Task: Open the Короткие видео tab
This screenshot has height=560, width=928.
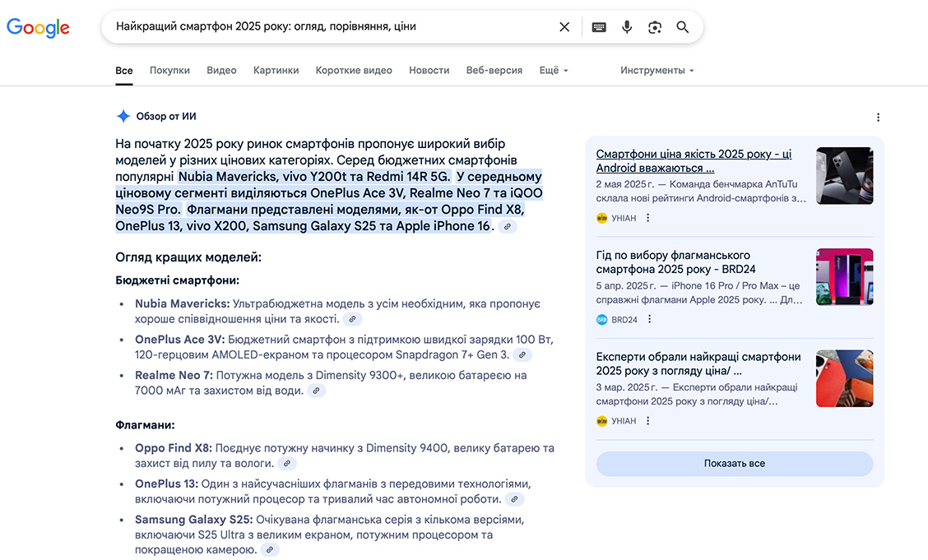Action: (354, 71)
